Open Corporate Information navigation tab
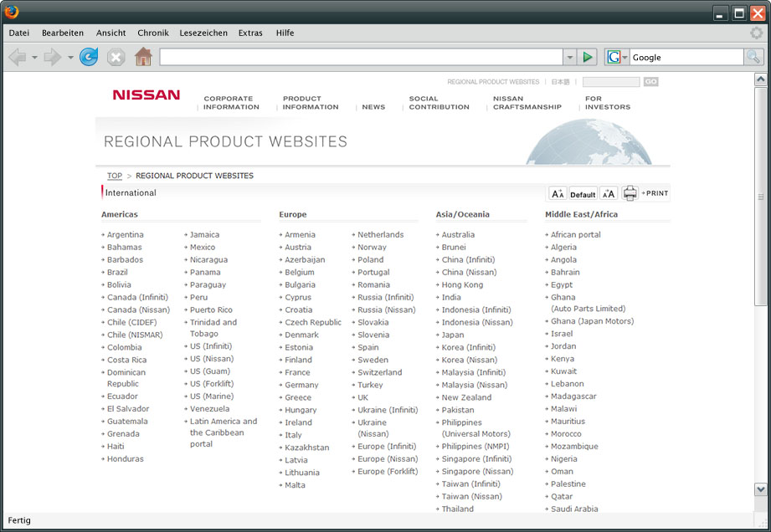This screenshot has height=532, width=771. [x=231, y=103]
